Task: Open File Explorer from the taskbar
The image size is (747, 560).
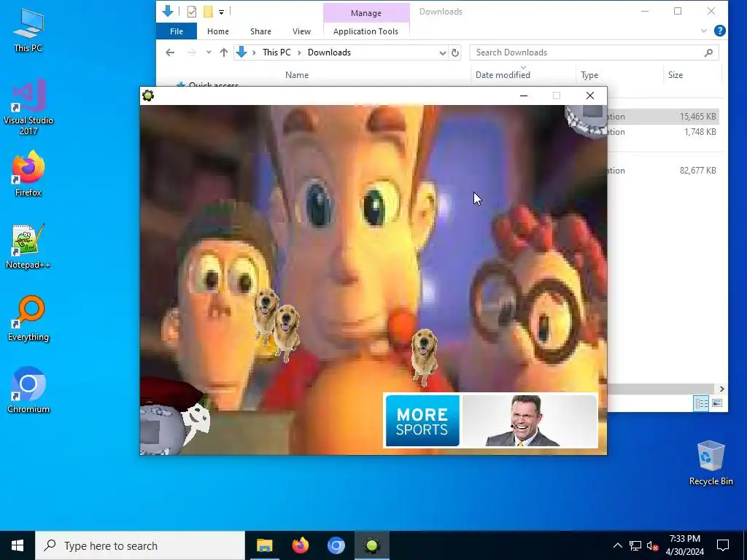Action: (264, 545)
